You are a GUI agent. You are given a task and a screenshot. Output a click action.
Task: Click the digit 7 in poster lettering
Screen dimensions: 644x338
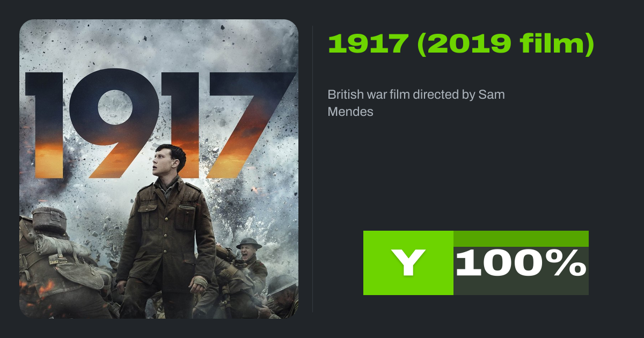point(252,124)
